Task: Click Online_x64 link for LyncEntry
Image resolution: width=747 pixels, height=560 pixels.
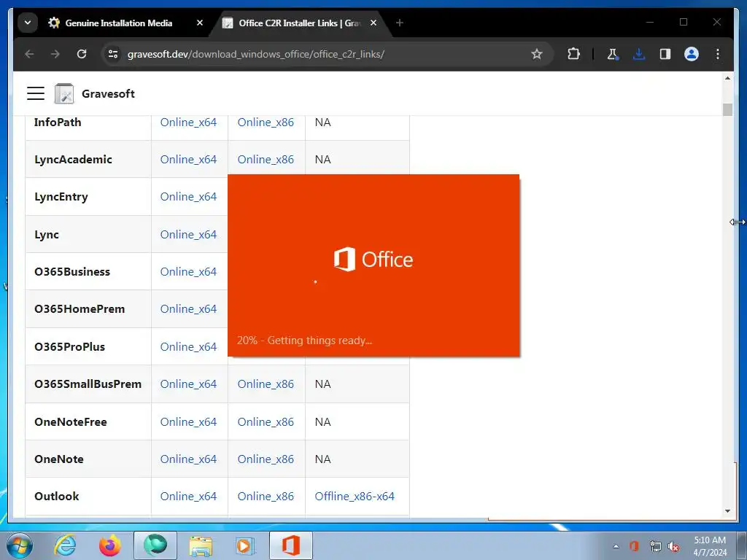Action: tap(188, 197)
